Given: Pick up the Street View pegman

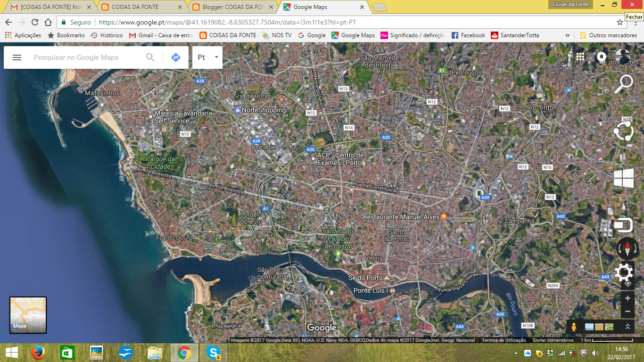Looking at the screenshot, I should click(574, 327).
